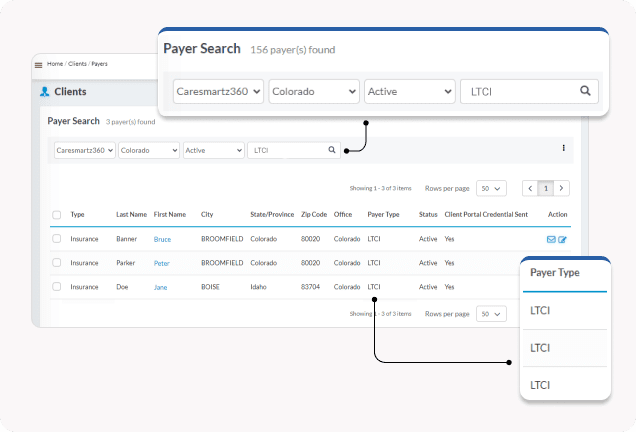Open top Rows per page 50 dropdown
Image resolution: width=636 pixels, height=432 pixels.
pos(491,188)
